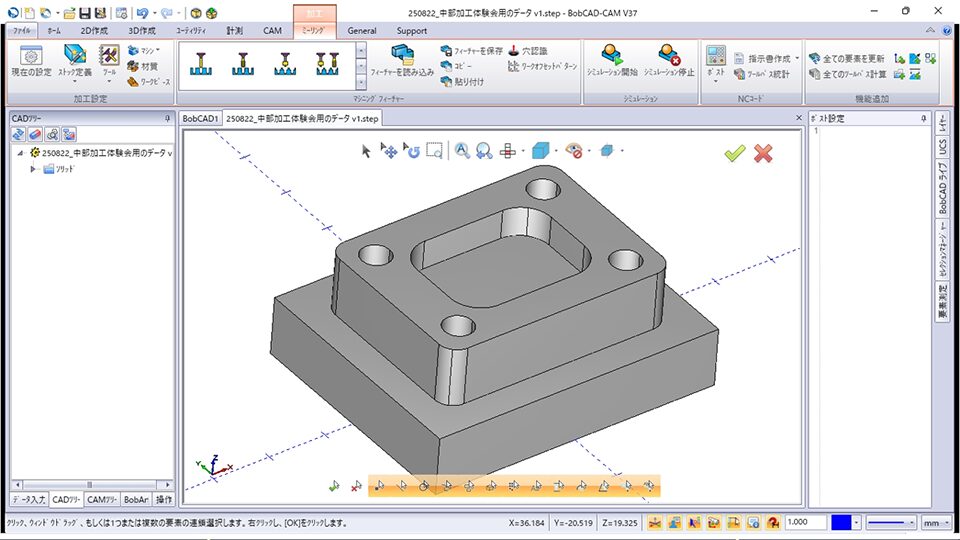Open the ツール tool button
Viewport: 960px width, 540px height.
click(x=110, y=61)
